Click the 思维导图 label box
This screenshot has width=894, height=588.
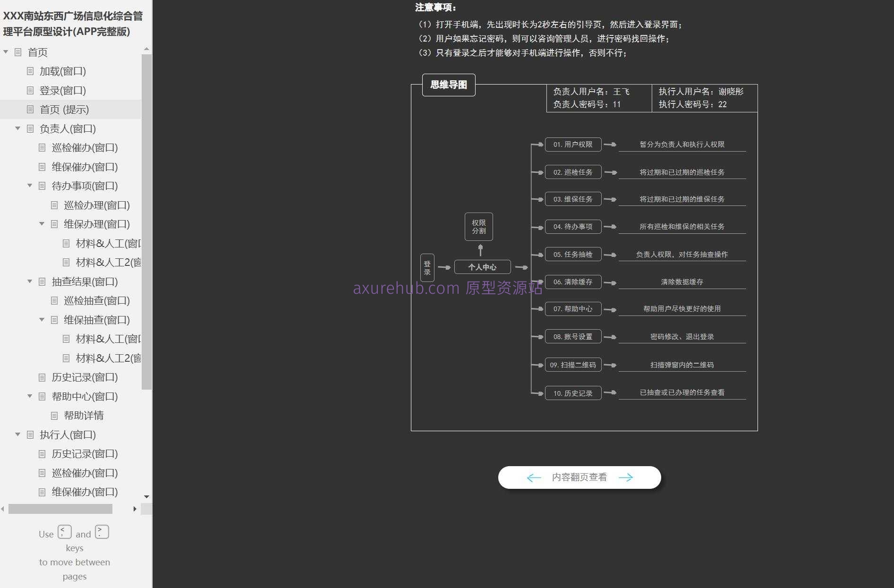(448, 85)
